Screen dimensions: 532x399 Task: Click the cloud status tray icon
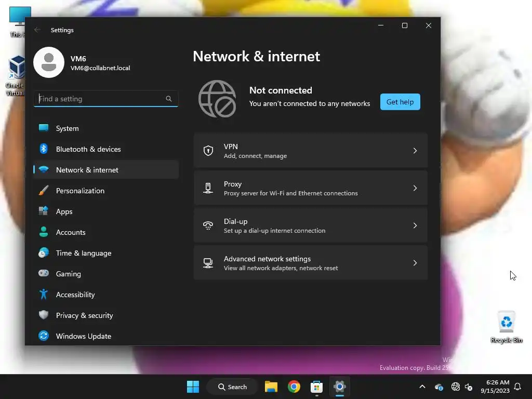tap(438, 387)
